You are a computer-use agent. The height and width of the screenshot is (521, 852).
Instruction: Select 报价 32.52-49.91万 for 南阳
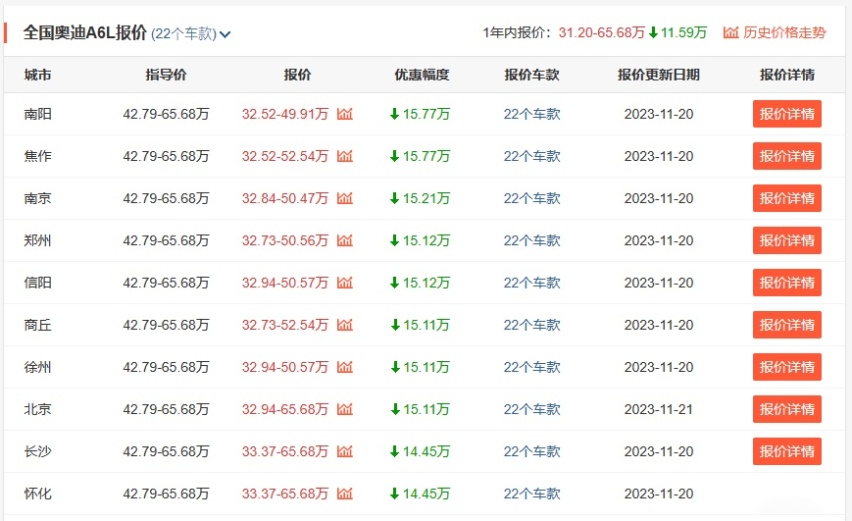[285, 114]
